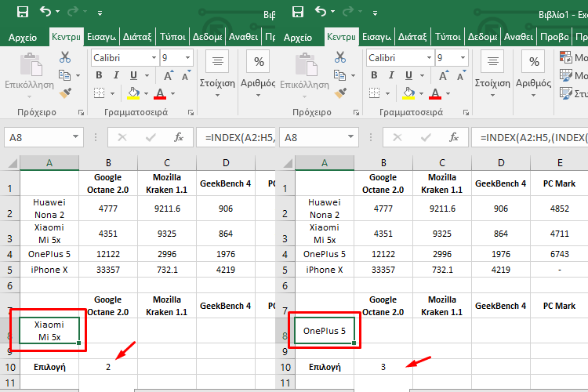Click Cut scissors icon in right window
Image resolution: width=588 pixels, height=392 pixels.
point(340,57)
